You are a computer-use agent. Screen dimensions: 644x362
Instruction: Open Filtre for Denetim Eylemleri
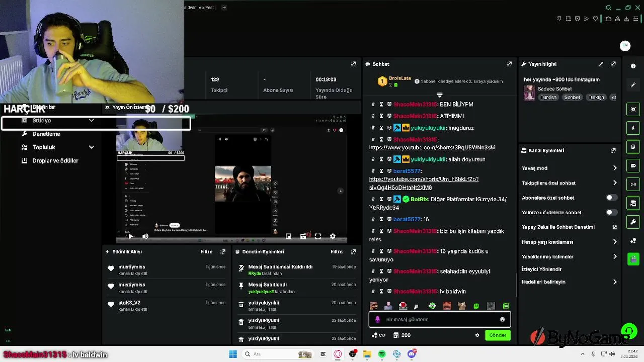(337, 251)
